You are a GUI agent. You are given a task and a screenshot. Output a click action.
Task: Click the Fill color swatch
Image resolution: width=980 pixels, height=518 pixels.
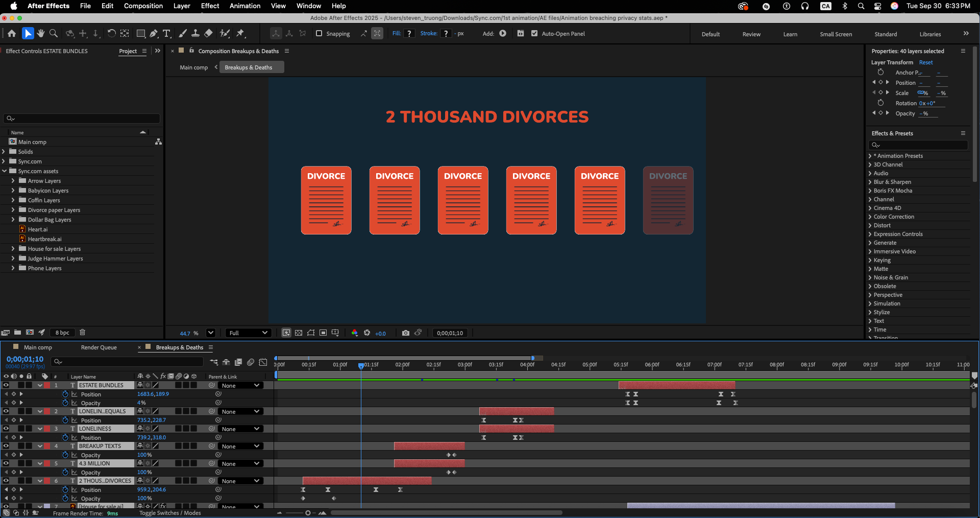409,34
